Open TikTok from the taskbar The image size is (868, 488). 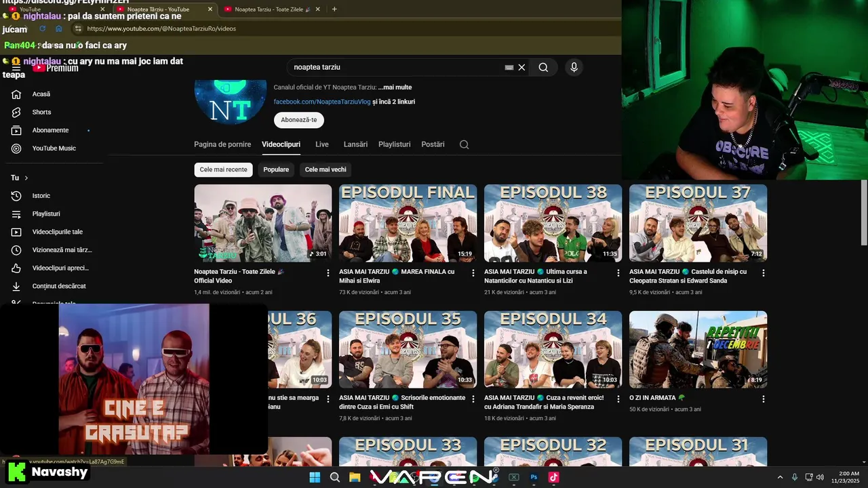point(553,477)
